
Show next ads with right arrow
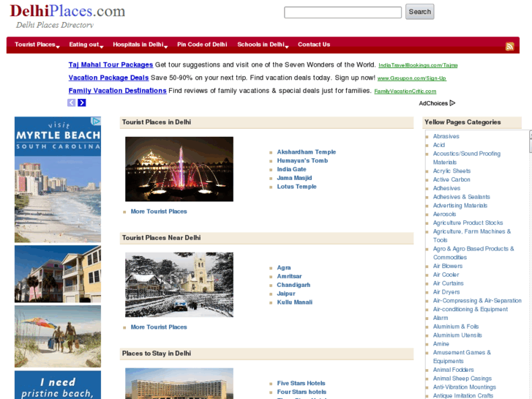[x=82, y=102]
